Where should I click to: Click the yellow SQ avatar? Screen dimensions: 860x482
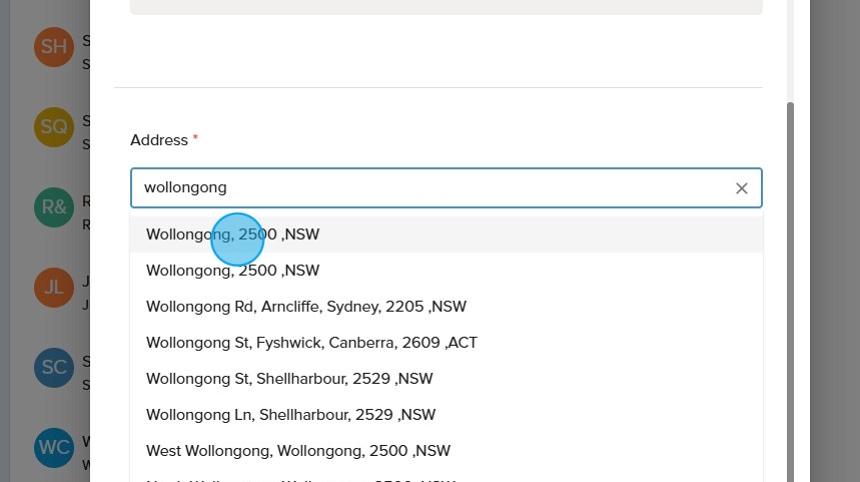[54, 127]
